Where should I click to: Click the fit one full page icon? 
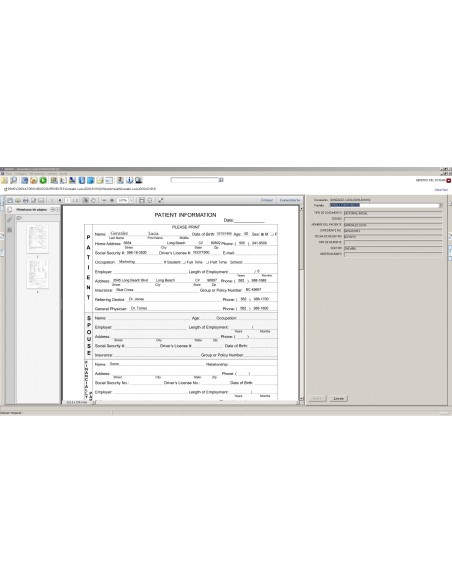pyautogui.click(x=150, y=200)
